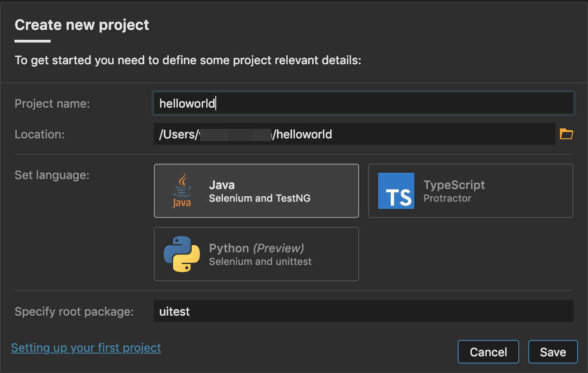The image size is (588, 373).
Task: Click the root package field containing uitest
Action: 364,311
